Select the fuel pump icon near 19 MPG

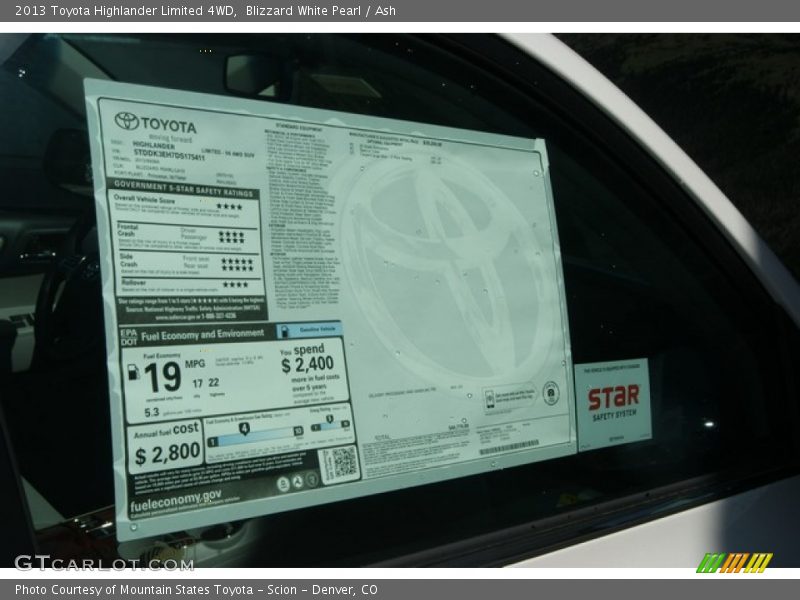[x=133, y=372]
